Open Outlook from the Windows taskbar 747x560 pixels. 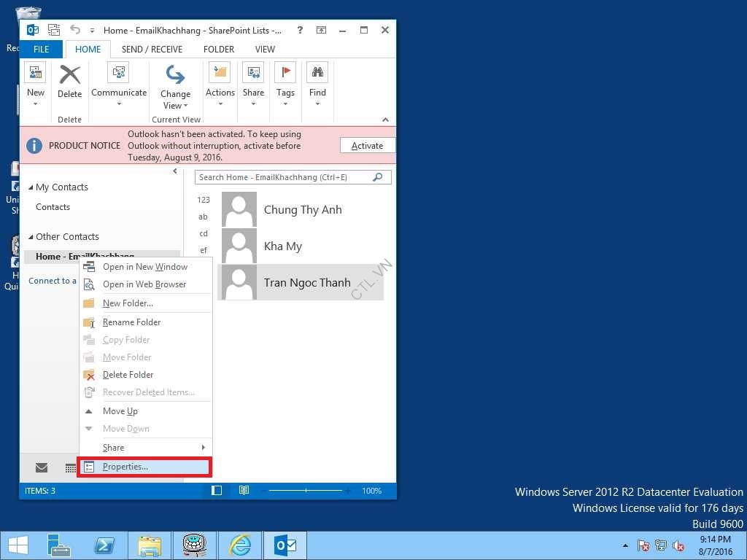(285, 545)
